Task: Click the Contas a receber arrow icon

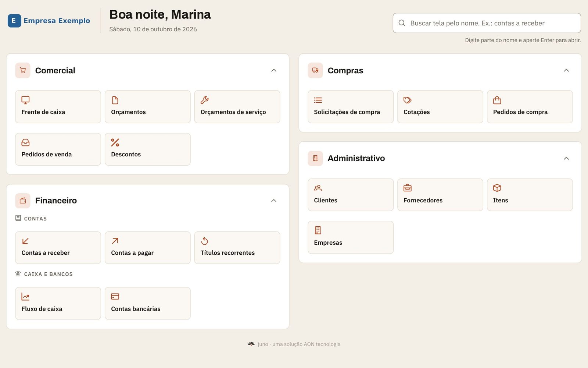Action: coord(25,241)
